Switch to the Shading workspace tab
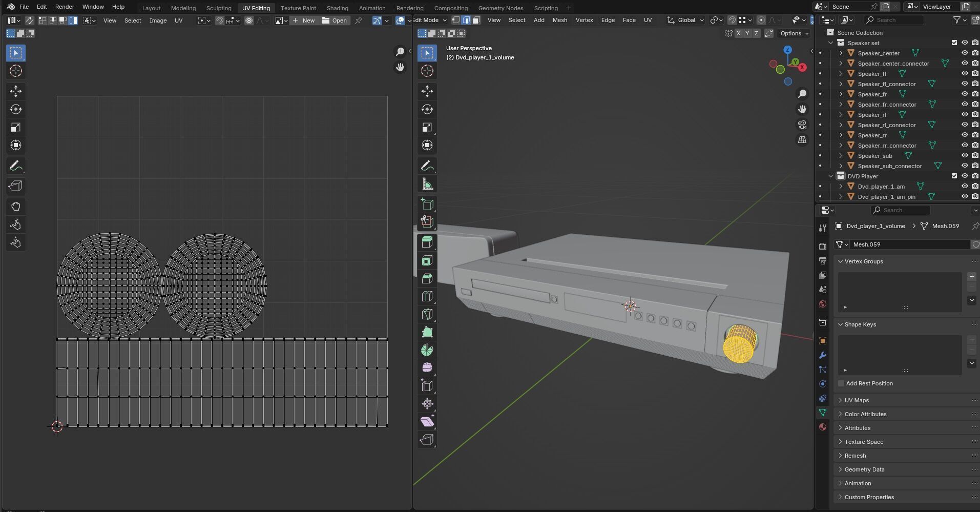The image size is (980, 512). coord(337,8)
